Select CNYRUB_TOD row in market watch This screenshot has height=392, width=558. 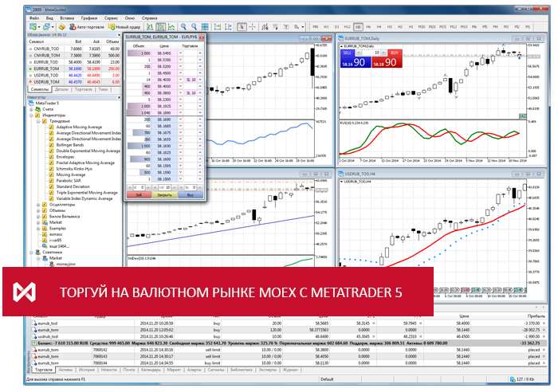[x=74, y=49]
